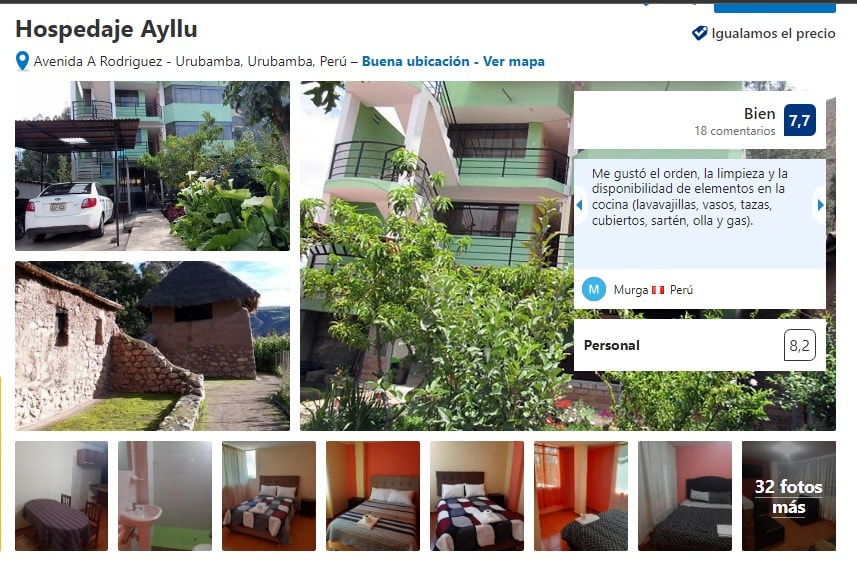Screen dimensions: 857x561
Task: Click the blue map pin location icon
Action: click(22, 61)
